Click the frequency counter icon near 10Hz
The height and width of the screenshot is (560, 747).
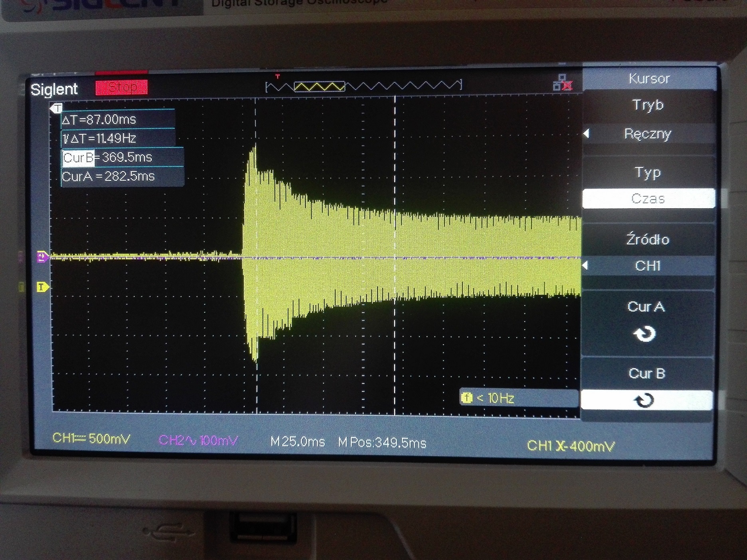[x=466, y=398]
